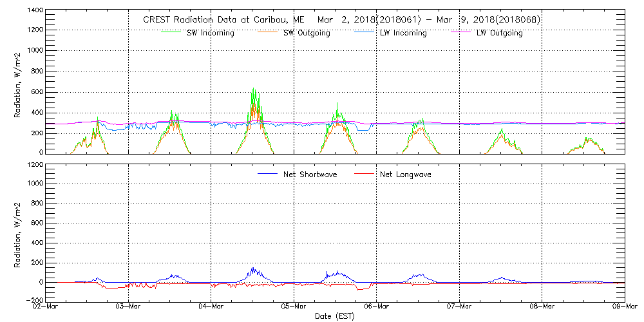Screen dimensions: 644x322
Task: Select the 03-Mar date tick label
Action: point(128,306)
